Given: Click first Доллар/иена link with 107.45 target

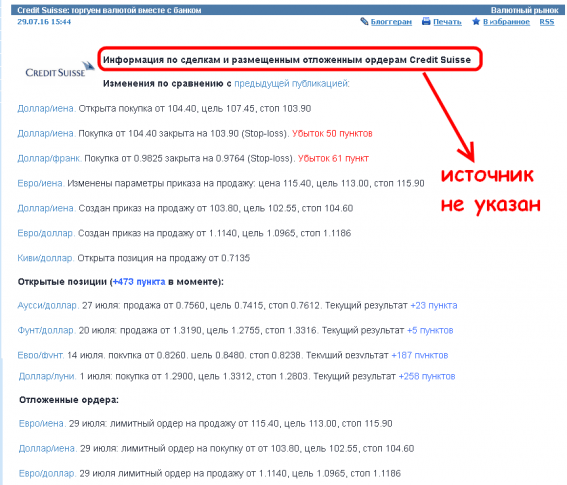Looking at the screenshot, I should pos(47,109).
